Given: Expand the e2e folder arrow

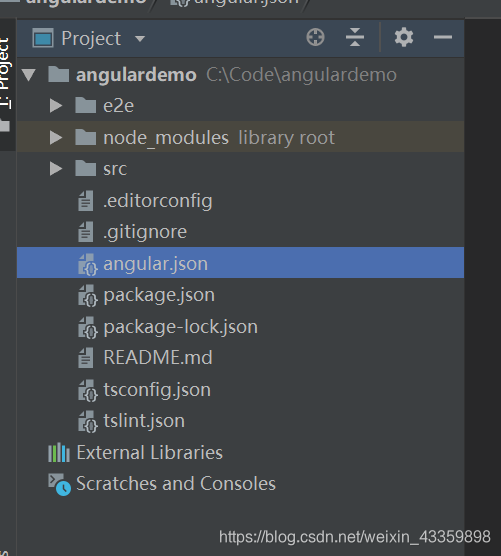Looking at the screenshot, I should tap(56, 106).
